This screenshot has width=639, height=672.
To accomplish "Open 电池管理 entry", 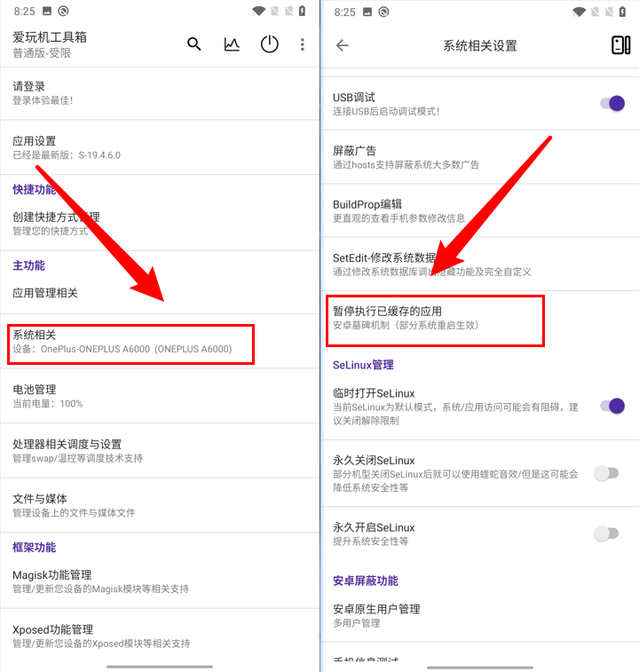I will (160, 396).
